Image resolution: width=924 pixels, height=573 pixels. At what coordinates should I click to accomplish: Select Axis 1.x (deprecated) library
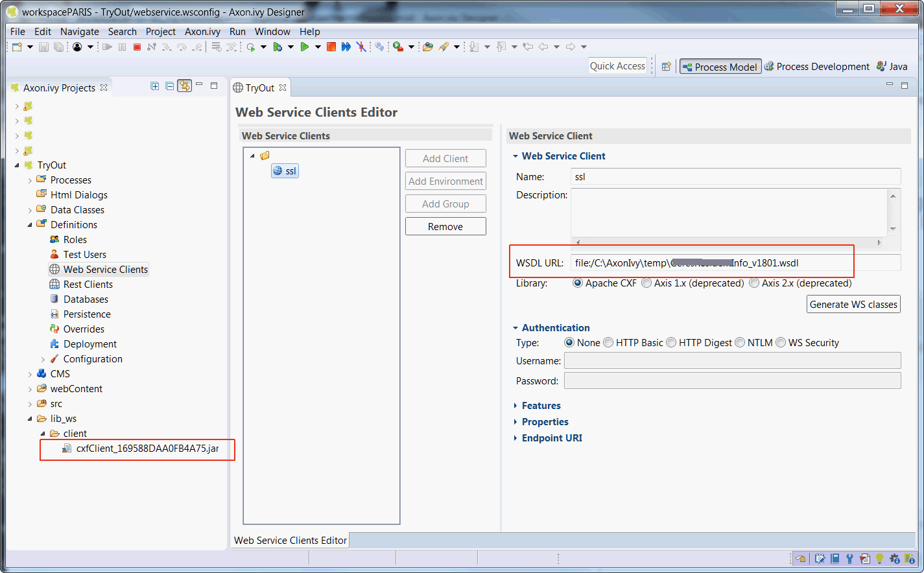646,283
